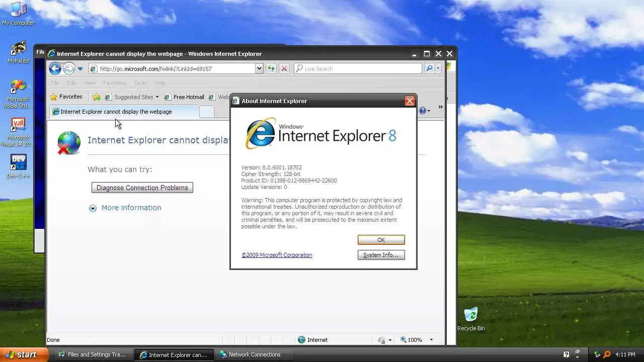Click the Back navigation arrow in Internet Explorer
Screen dimensions: 644x362
click(55, 68)
